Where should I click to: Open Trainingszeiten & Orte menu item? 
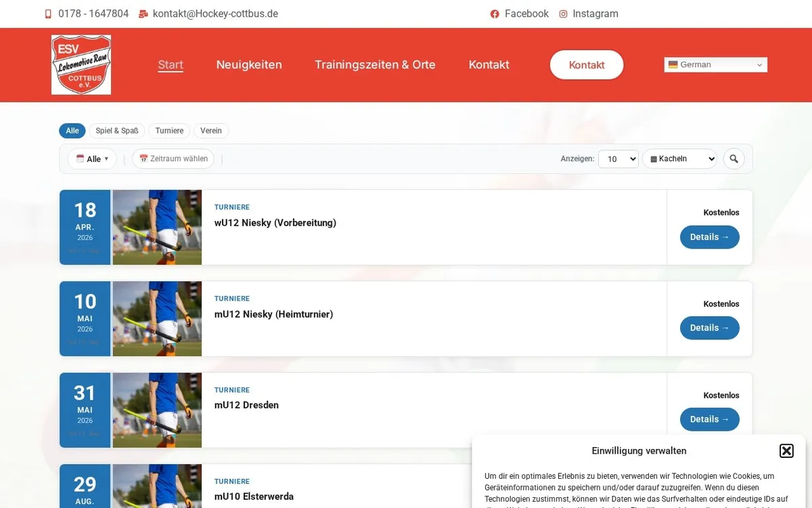point(375,65)
